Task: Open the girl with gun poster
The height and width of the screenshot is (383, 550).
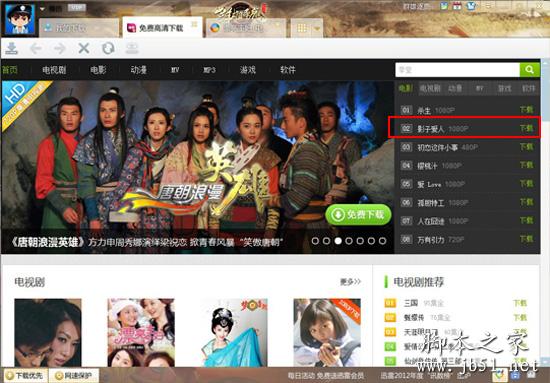Action: [x=327, y=332]
